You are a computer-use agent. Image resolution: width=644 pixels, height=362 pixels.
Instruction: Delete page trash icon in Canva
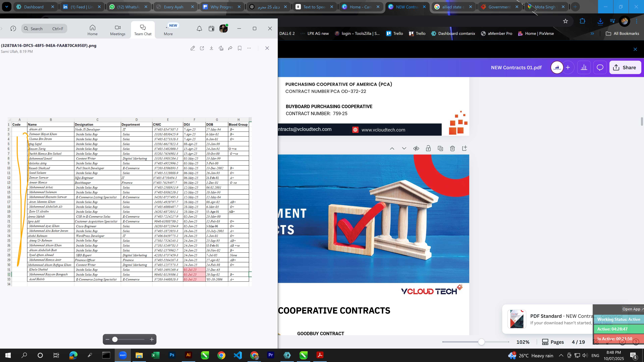[452, 148]
